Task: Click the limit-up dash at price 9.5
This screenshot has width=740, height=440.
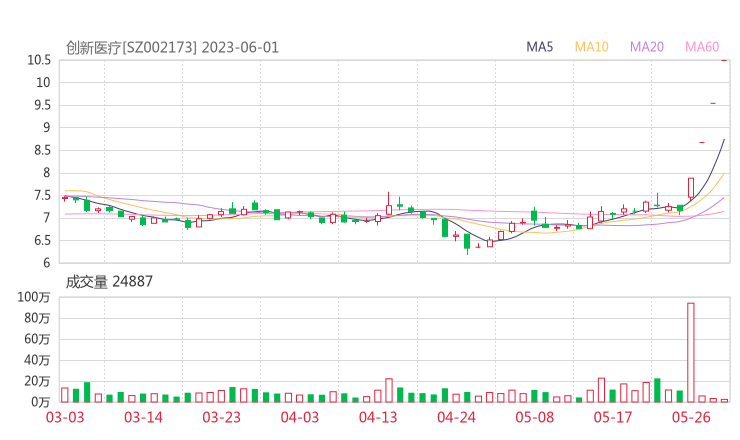Action: click(713, 103)
